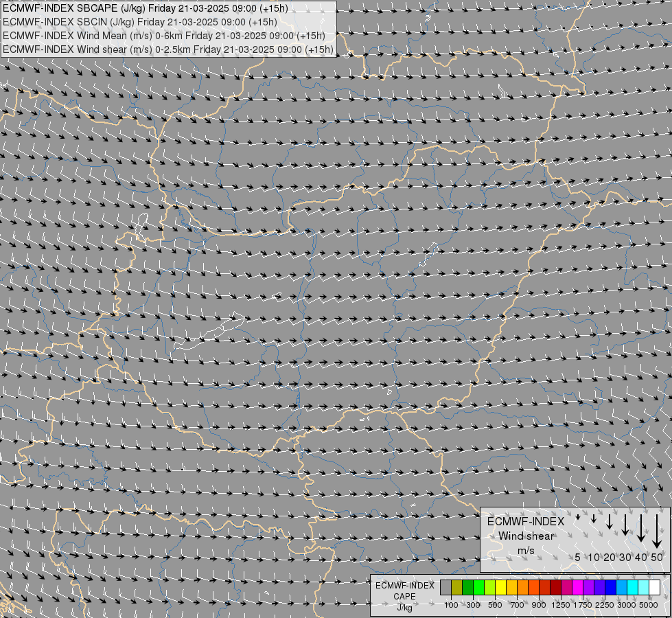Click the CAPE scale value 500

point(495,605)
